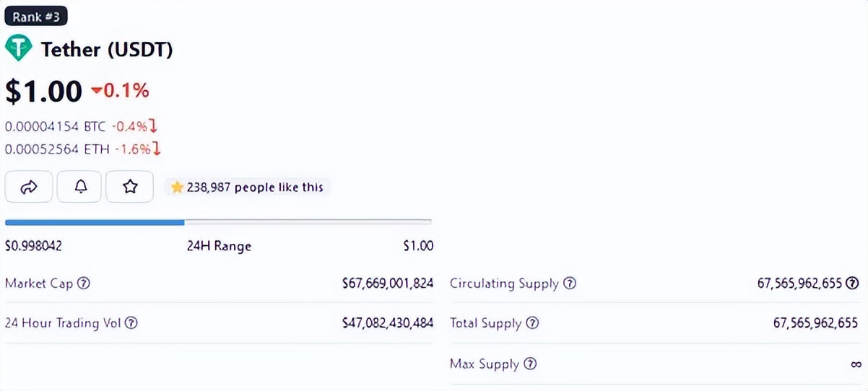
Task: Click the 24H range progress bar
Action: (218, 221)
